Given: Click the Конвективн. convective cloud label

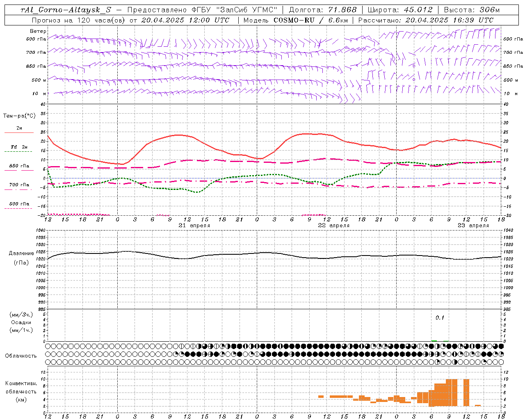Looking at the screenshot, I should pyautogui.click(x=21, y=383).
